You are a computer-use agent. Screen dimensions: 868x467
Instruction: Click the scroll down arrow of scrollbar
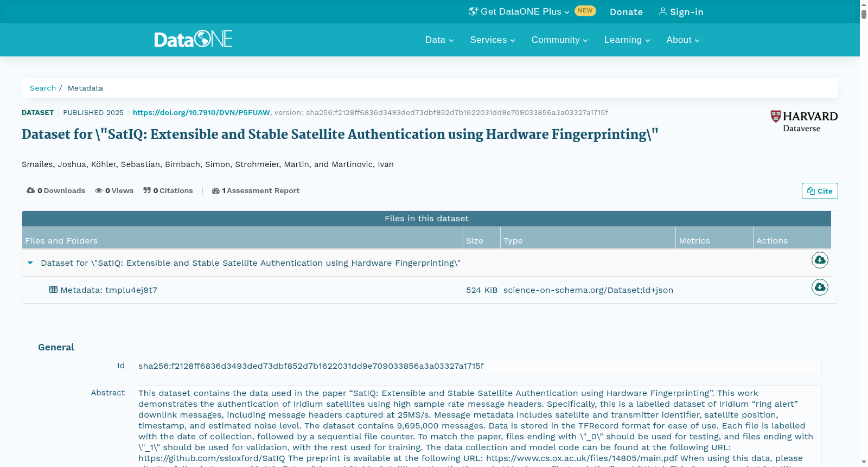[864, 462]
